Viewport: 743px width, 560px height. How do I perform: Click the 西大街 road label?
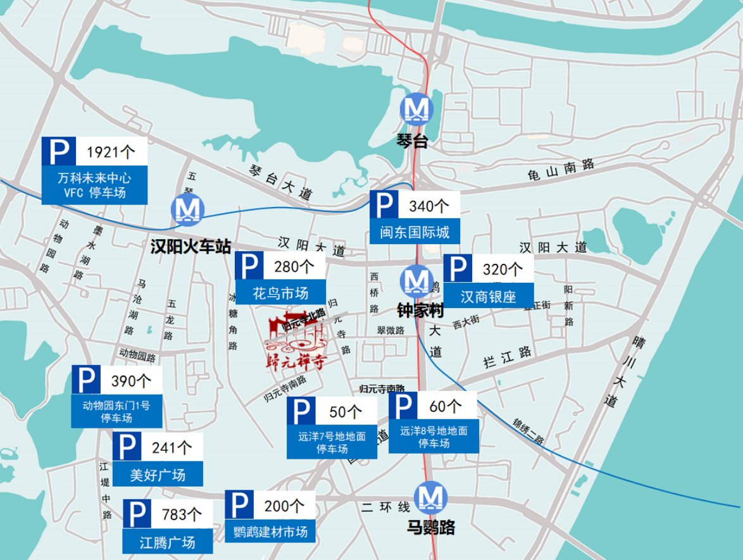(466, 321)
